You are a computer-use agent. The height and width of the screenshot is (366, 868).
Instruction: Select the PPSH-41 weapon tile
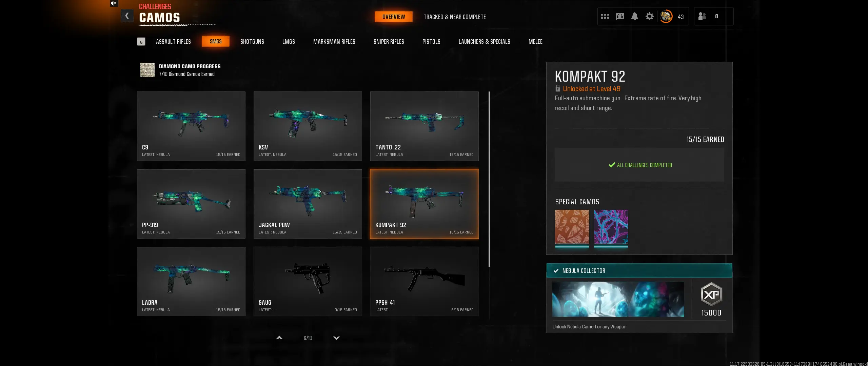click(x=424, y=281)
